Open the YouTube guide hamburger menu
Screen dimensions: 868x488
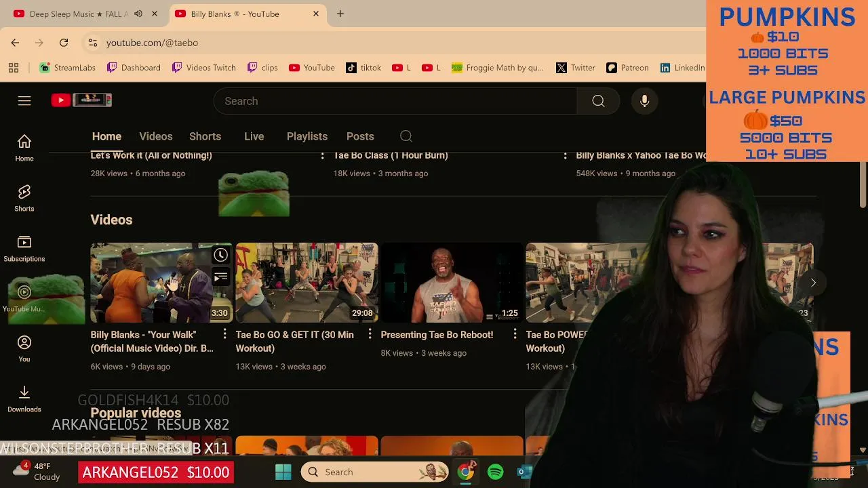pos(24,101)
